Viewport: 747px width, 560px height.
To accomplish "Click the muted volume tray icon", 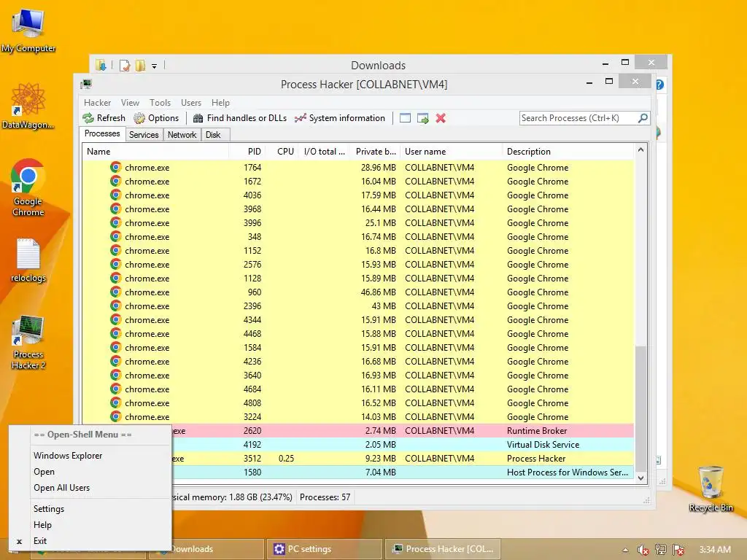I will coord(643,550).
